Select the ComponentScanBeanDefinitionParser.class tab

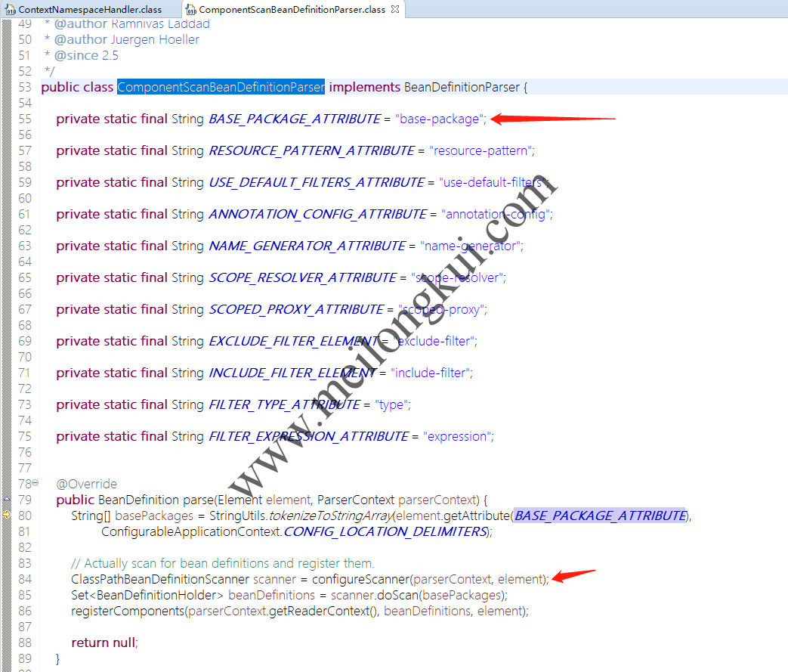(292, 10)
